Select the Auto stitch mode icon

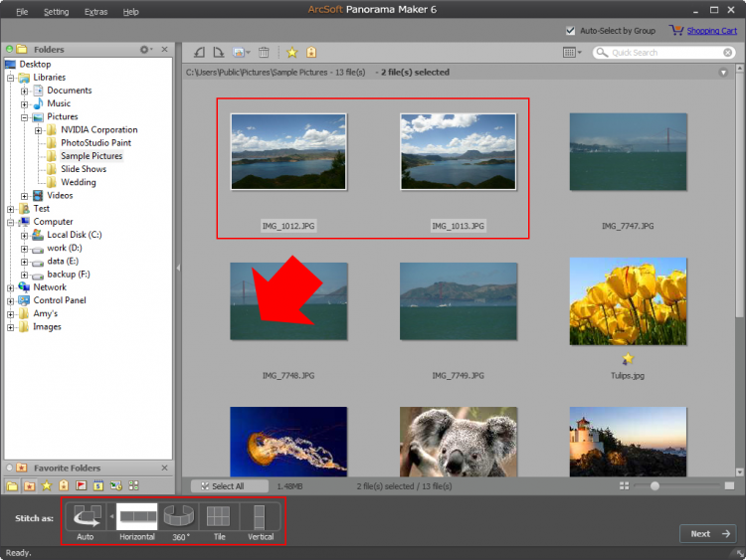click(x=86, y=516)
